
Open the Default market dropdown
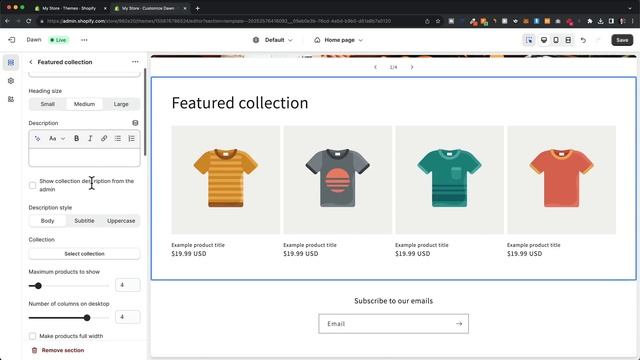click(x=273, y=40)
